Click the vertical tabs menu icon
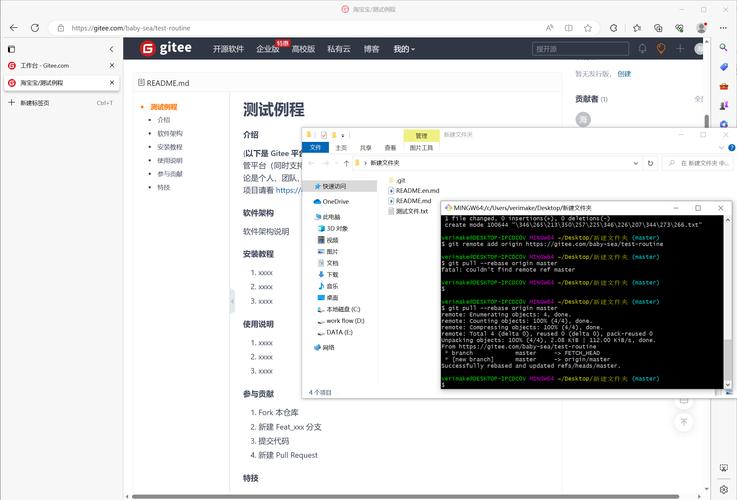Image resolution: width=737 pixels, height=500 pixels. 12,49
